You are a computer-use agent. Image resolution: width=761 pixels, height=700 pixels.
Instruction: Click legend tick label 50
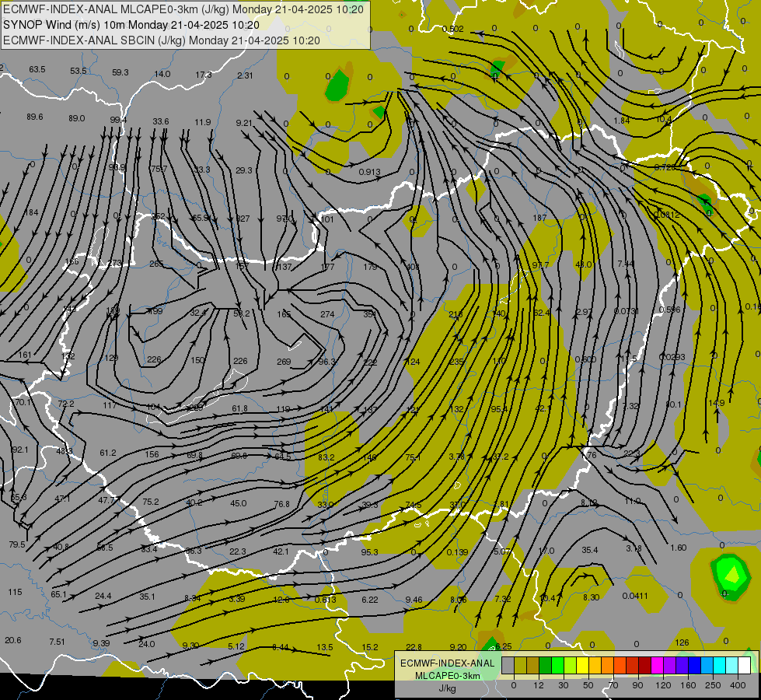point(588,685)
